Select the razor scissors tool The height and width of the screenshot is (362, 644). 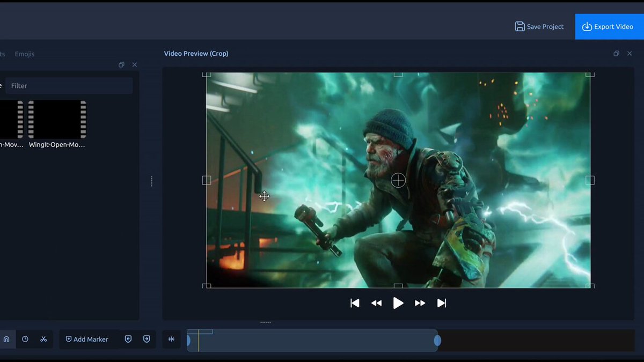point(43,339)
